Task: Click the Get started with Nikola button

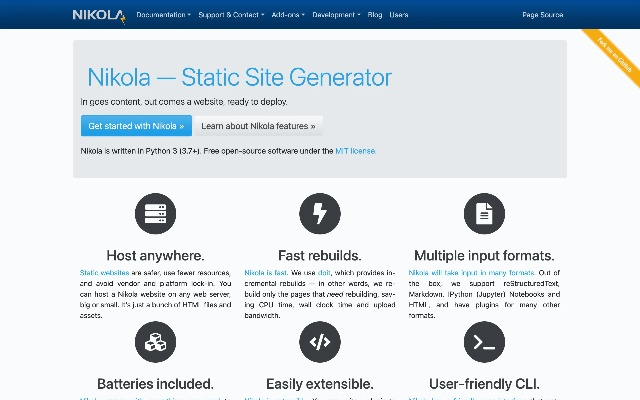Action: tap(135, 126)
